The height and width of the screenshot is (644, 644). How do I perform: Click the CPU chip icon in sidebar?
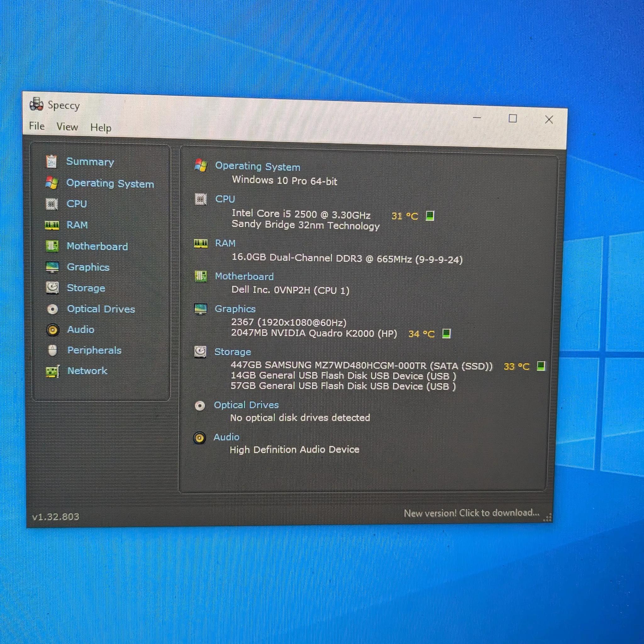coord(52,204)
